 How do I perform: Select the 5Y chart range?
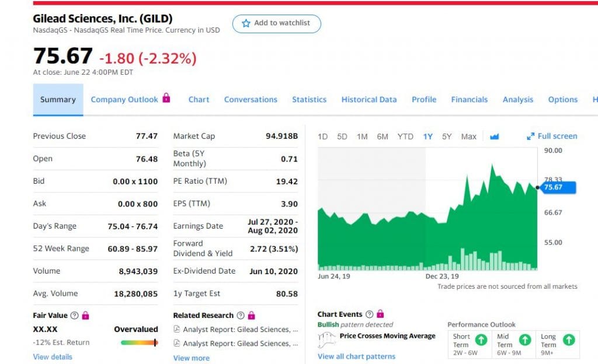pyautogui.click(x=447, y=136)
